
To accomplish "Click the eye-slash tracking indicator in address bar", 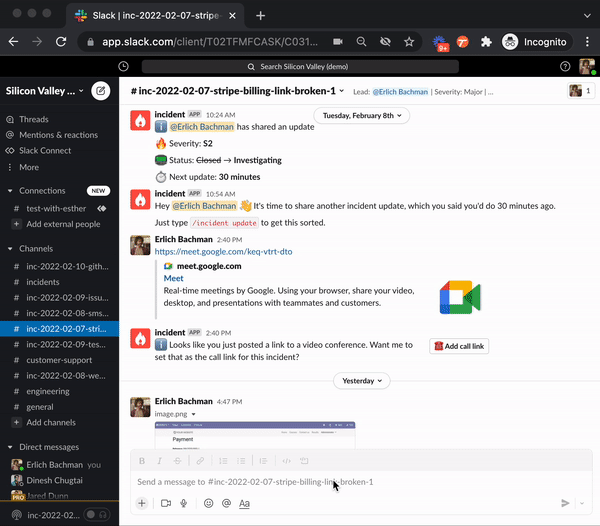I will click(x=385, y=42).
